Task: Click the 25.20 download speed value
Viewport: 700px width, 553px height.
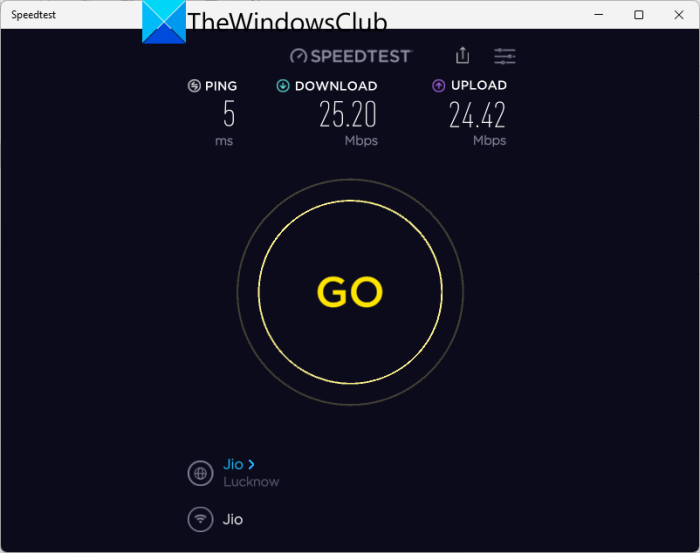Action: coord(348,114)
